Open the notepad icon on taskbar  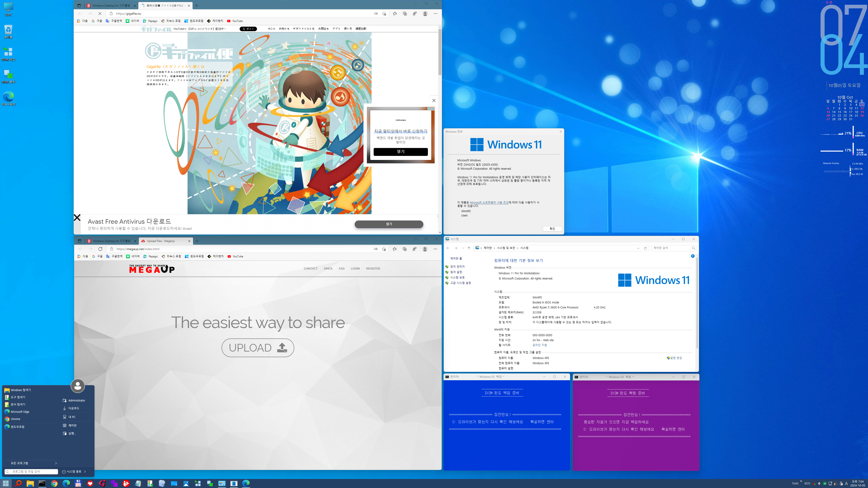click(x=138, y=483)
